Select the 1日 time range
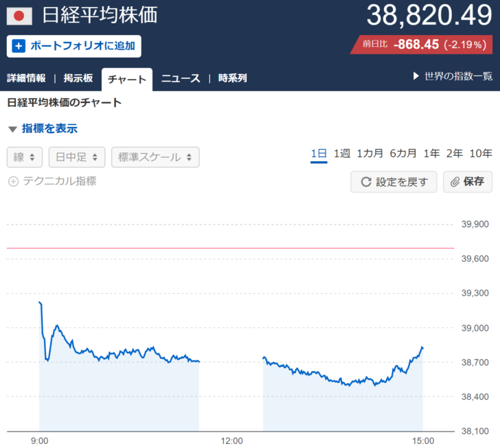Image resolution: width=500 pixels, height=448 pixels. coord(319,154)
